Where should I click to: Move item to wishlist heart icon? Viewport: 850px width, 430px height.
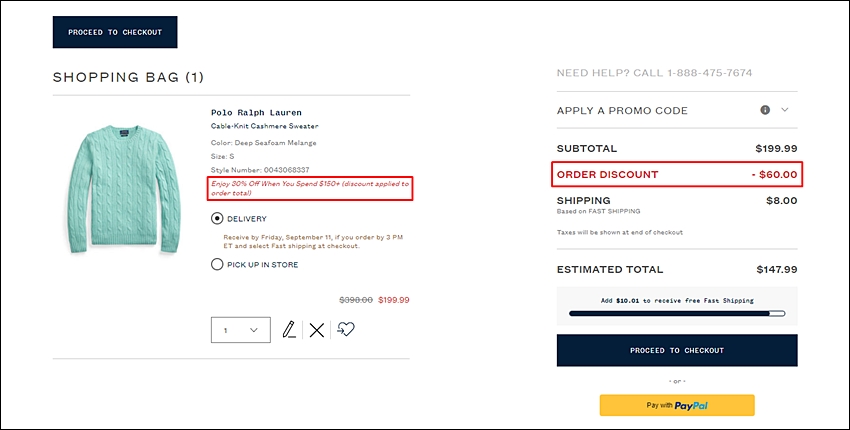(x=345, y=329)
